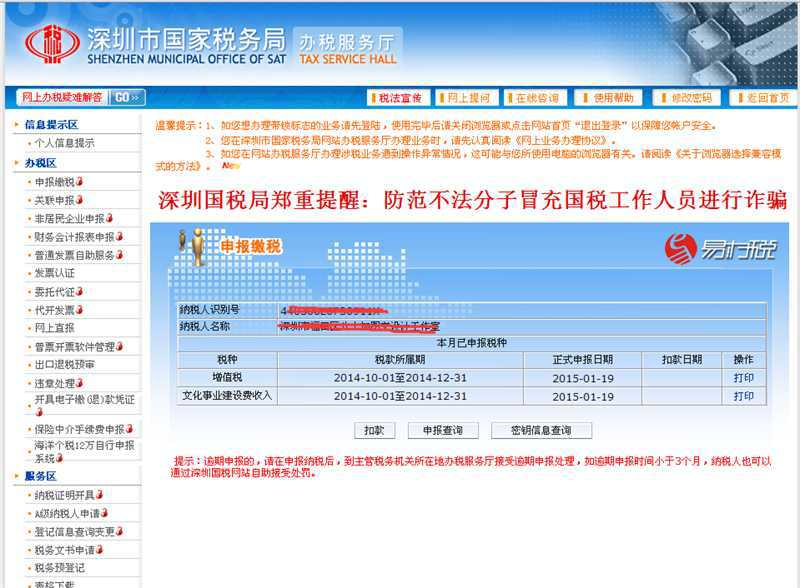Click red icon next to 登记信息查询变更

119,531
